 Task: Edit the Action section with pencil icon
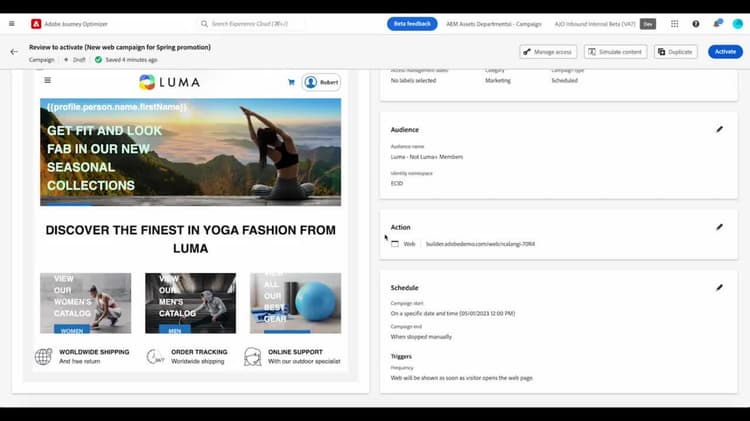click(719, 227)
